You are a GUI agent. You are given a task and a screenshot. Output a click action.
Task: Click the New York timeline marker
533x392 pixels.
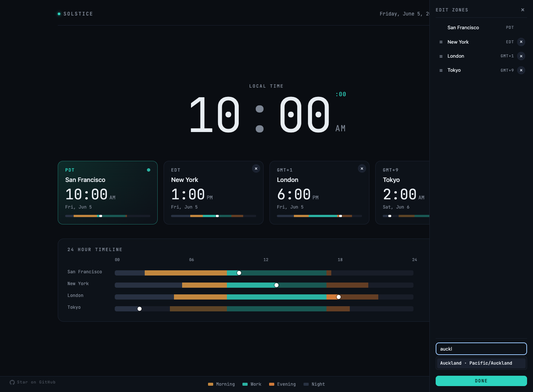[276, 285]
